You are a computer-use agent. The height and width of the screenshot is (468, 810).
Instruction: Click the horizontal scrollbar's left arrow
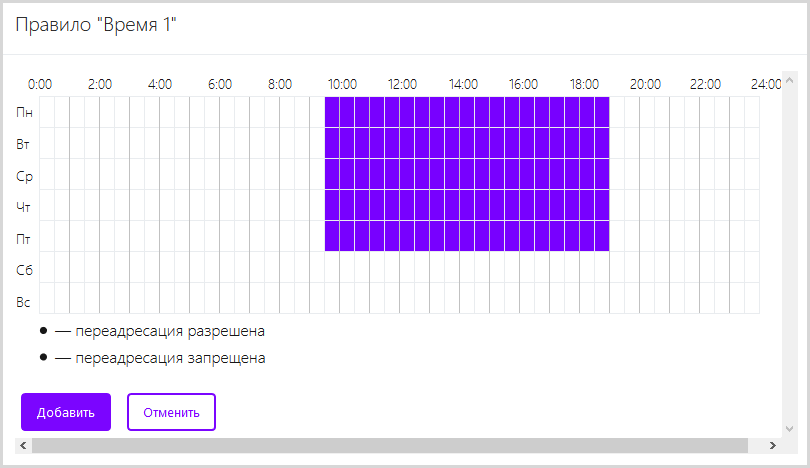22,445
